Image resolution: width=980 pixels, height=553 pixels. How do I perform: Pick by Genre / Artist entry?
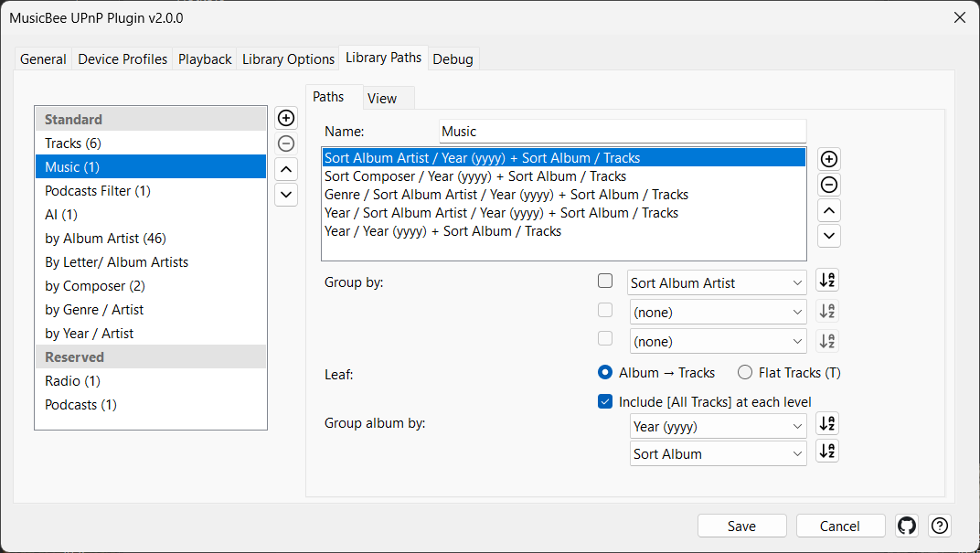(151, 309)
